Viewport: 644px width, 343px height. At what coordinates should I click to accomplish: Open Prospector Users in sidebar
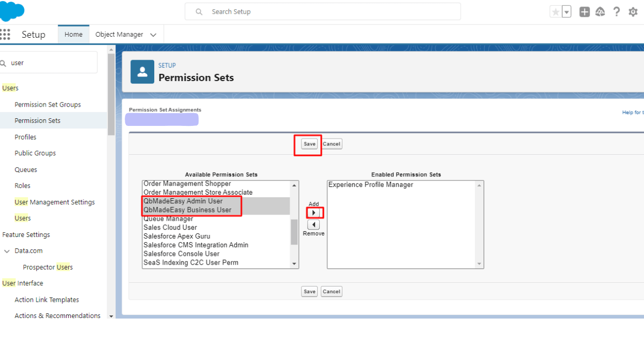coord(48,267)
